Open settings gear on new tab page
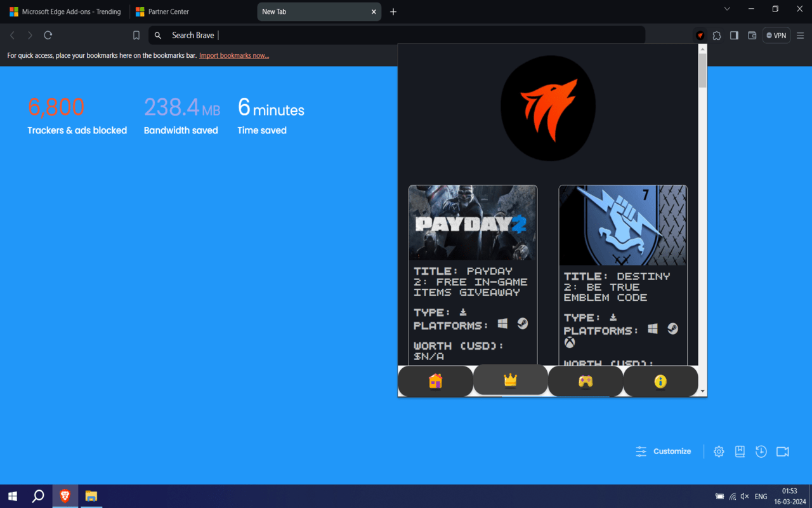Viewport: 812px width, 508px height. click(x=719, y=451)
